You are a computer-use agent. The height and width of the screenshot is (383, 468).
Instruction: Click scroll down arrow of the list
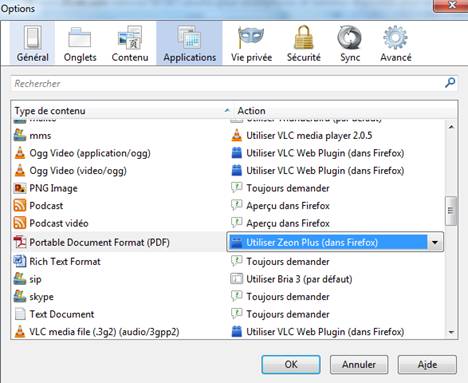click(x=451, y=332)
